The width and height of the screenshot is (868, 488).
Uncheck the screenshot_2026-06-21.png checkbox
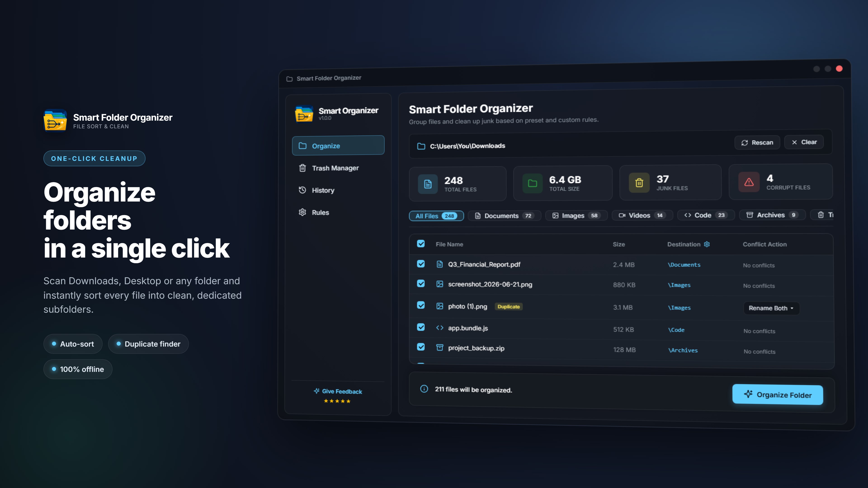[421, 284]
